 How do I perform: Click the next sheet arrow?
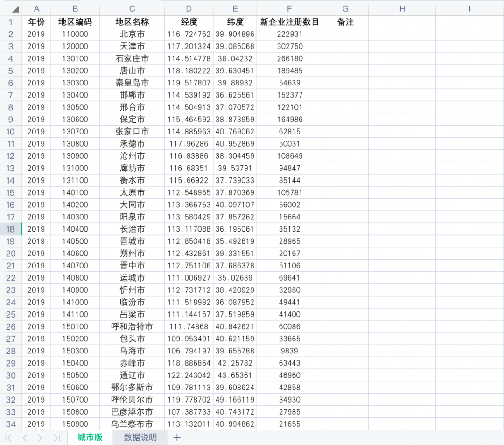(x=40, y=438)
